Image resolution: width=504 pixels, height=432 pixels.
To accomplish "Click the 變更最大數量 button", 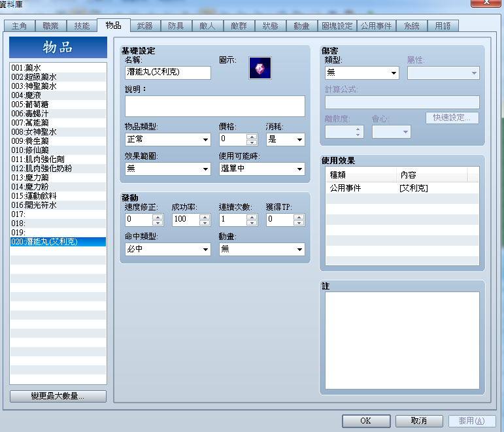I will pos(58,396).
